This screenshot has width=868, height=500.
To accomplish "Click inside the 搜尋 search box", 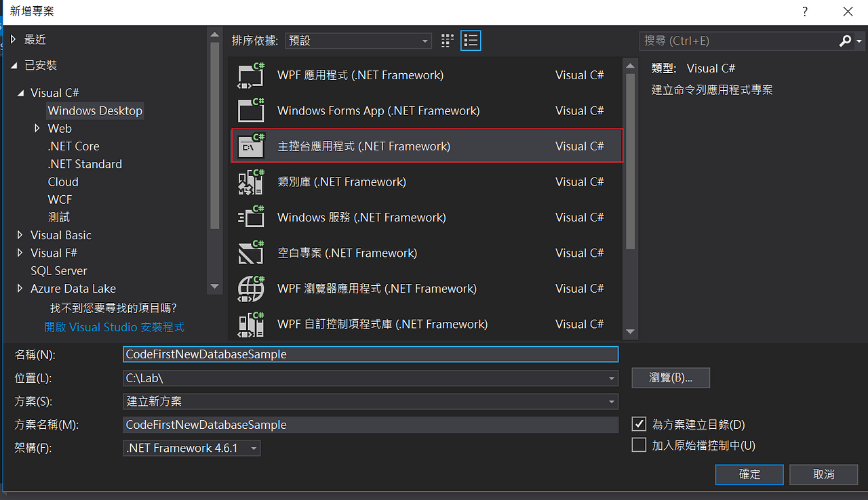I will [739, 41].
